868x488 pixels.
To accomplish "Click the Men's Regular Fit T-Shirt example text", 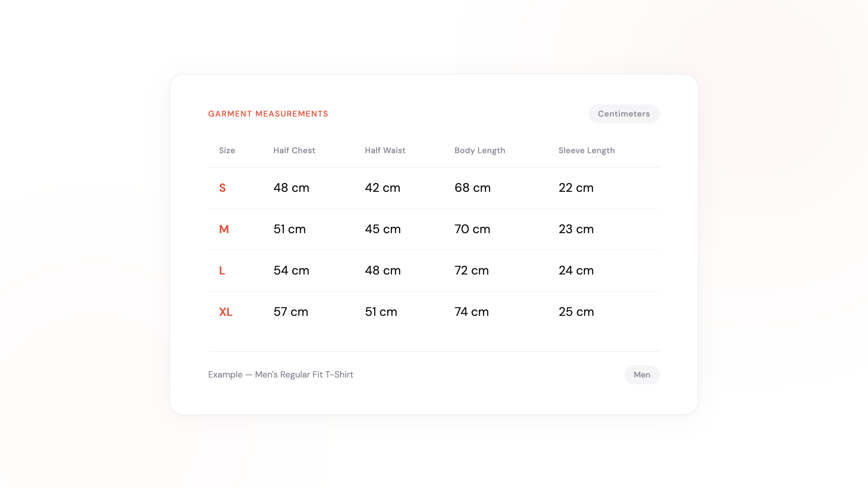I will (280, 375).
